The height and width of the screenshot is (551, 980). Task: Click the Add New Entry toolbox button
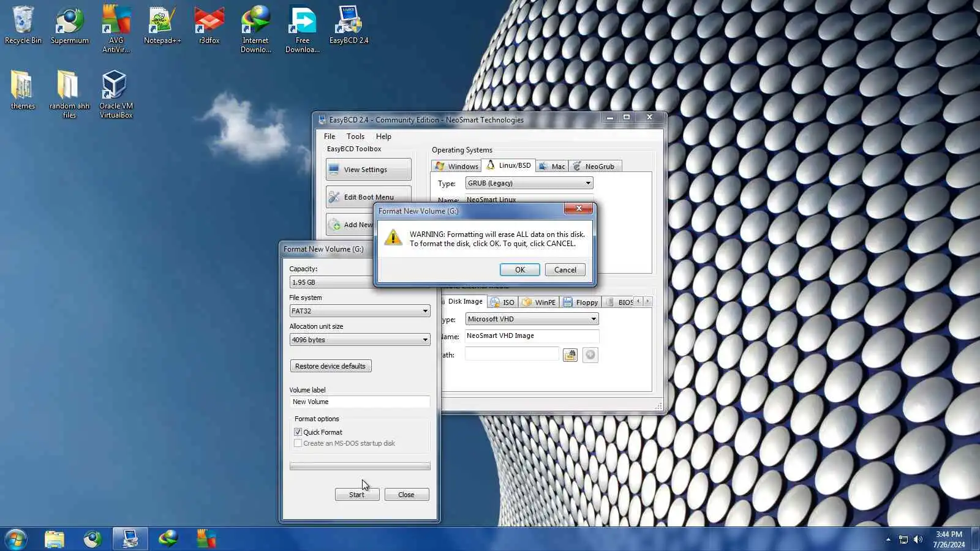coord(350,225)
